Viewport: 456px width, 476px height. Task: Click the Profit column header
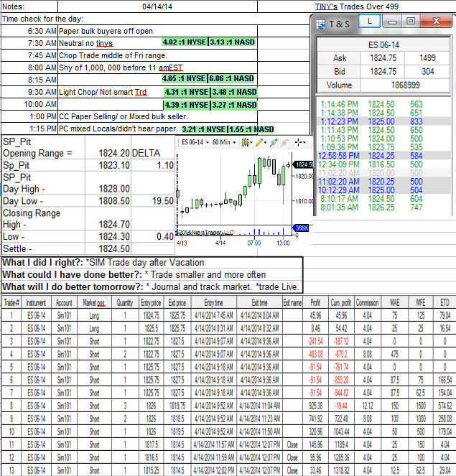click(315, 303)
